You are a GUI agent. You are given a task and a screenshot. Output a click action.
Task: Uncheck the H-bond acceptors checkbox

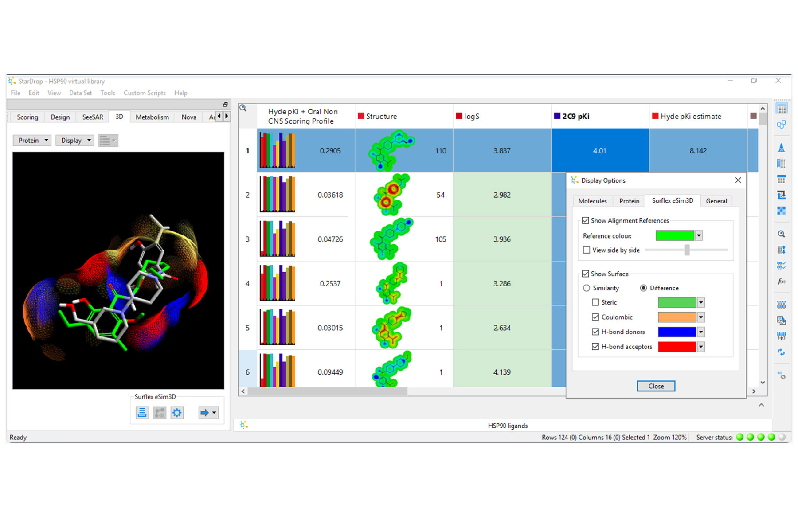(x=595, y=347)
